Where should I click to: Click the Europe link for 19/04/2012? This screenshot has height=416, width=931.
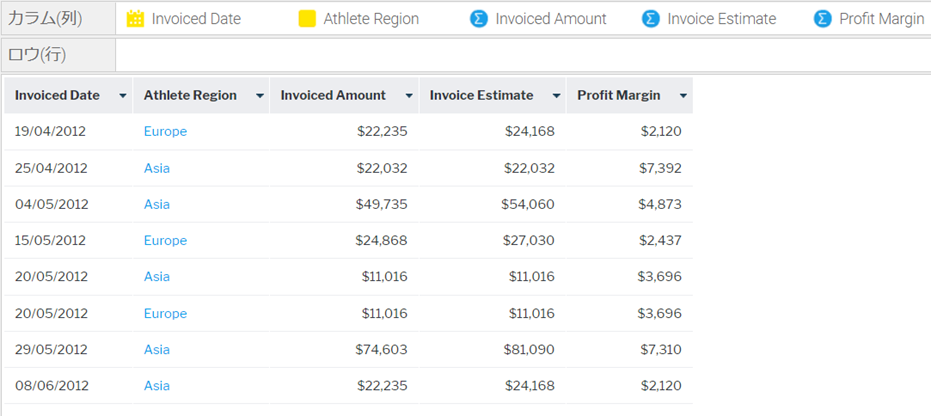point(165,131)
